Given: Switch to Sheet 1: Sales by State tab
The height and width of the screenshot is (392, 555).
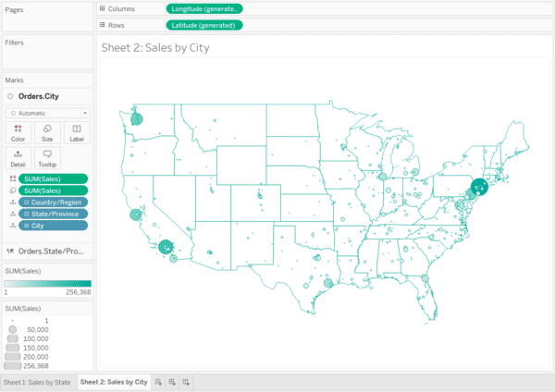Looking at the screenshot, I should [x=37, y=381].
